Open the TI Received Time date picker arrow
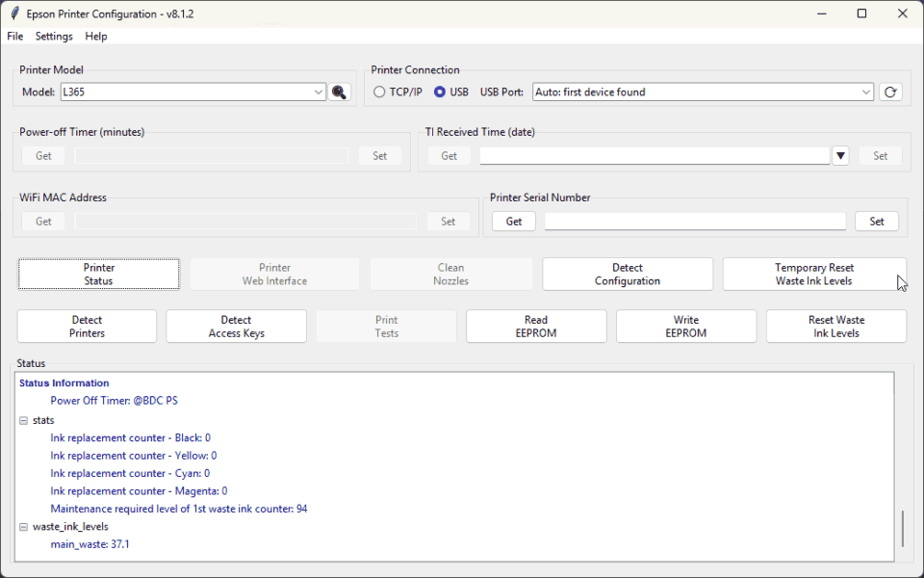The width and height of the screenshot is (924, 578). 840,156
